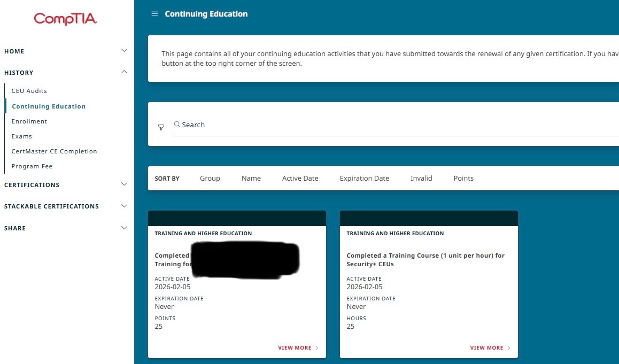Click the SORT BY label
The image size is (619, 364).
(167, 179)
